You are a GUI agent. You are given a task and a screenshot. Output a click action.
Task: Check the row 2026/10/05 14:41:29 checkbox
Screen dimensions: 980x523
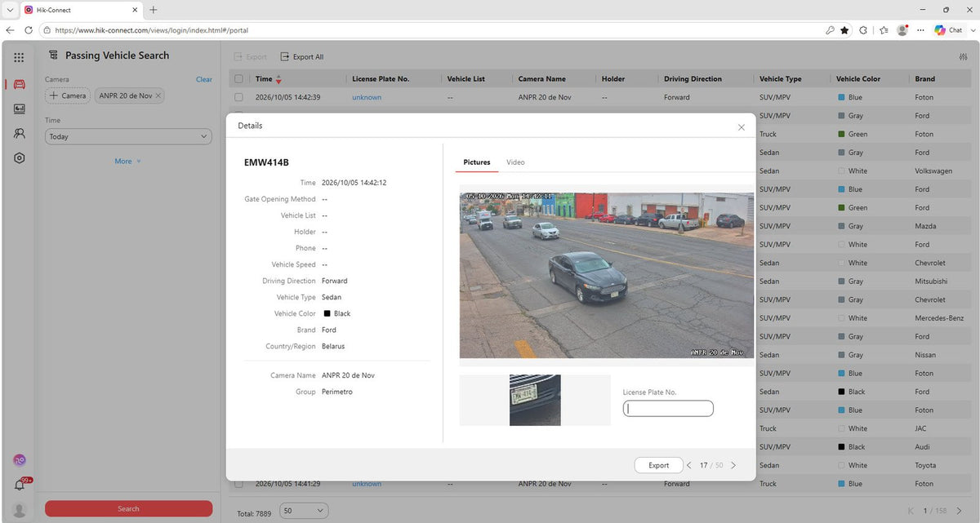[238, 484]
